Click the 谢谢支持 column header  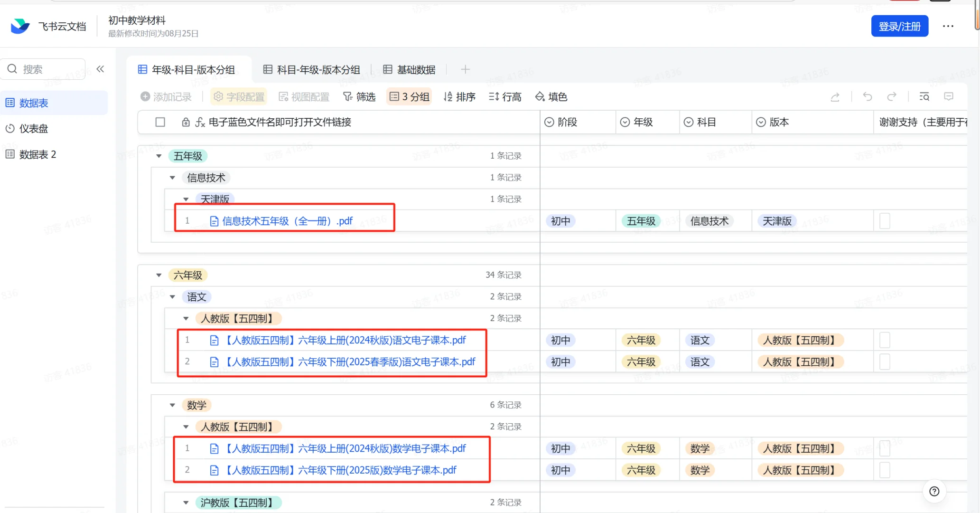pyautogui.click(x=921, y=122)
